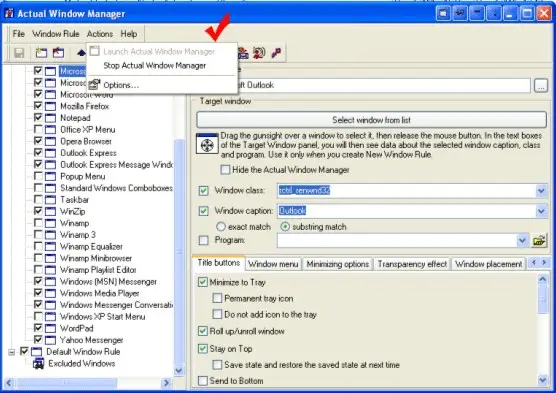Screen dimensions: 556x393
Task: Click Select window from list button
Action: point(371,120)
